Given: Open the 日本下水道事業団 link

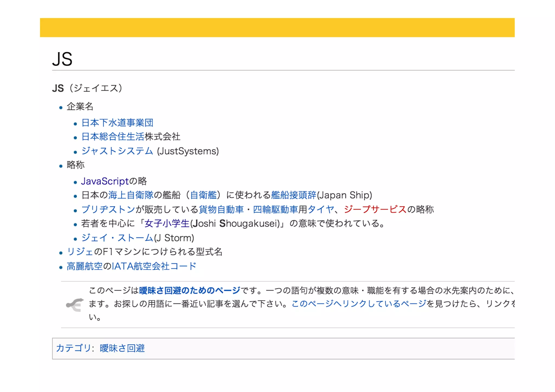Looking at the screenshot, I should pyautogui.click(x=117, y=123).
